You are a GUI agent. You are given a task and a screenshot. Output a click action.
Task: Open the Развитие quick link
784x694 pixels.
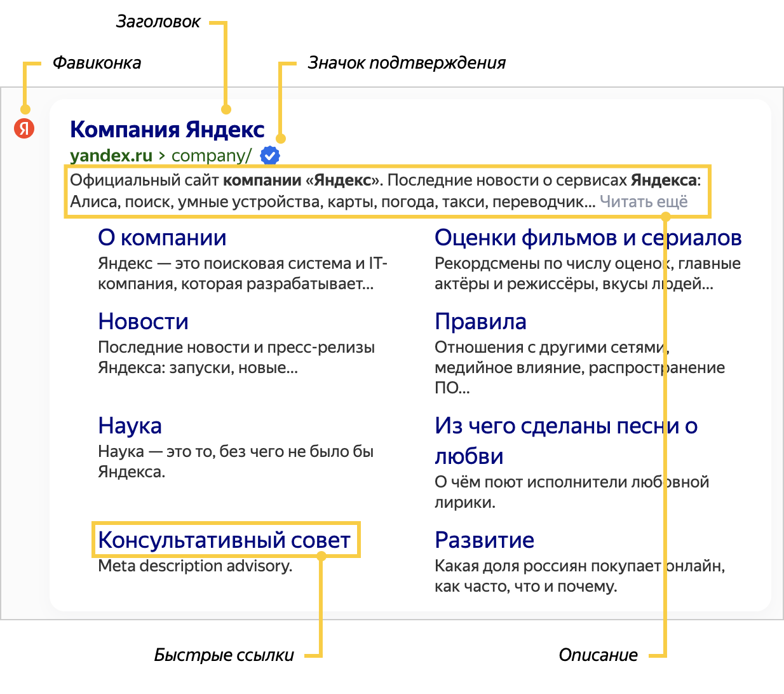484,540
